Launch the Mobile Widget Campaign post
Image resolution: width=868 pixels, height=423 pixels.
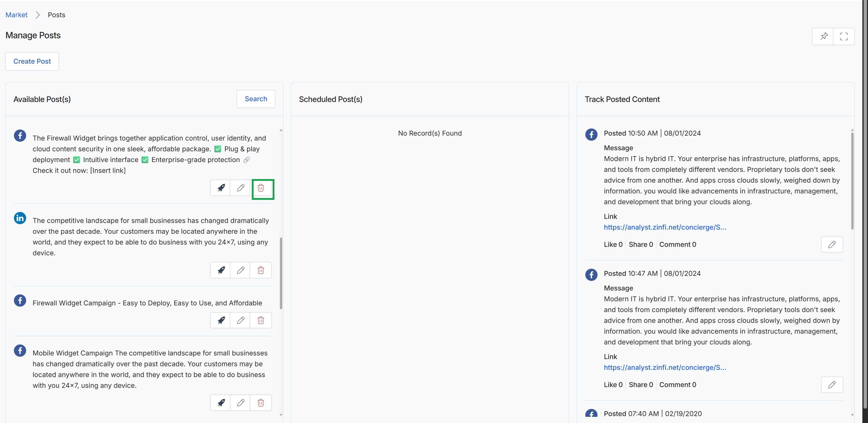point(221,402)
